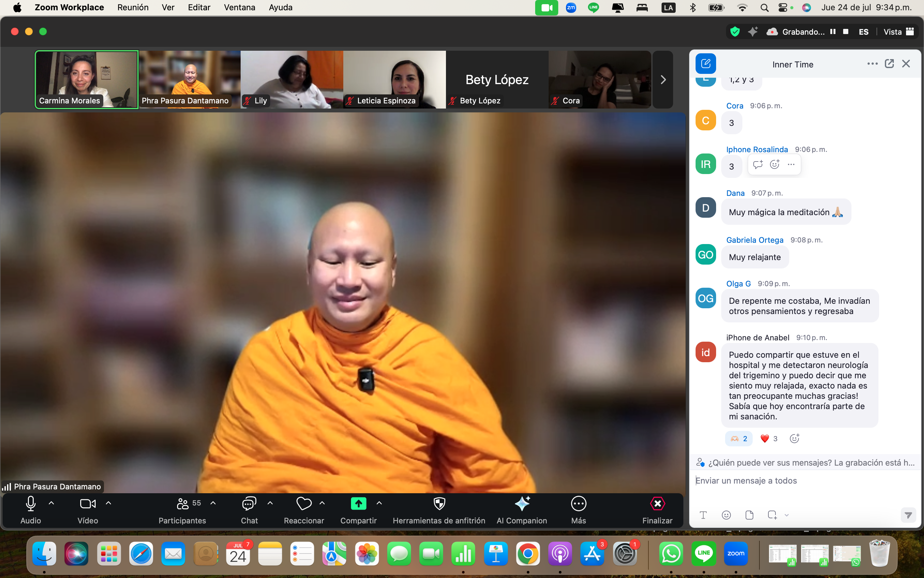Toggle the hands reaction with count 2
The height and width of the screenshot is (578, 924).
pos(739,438)
